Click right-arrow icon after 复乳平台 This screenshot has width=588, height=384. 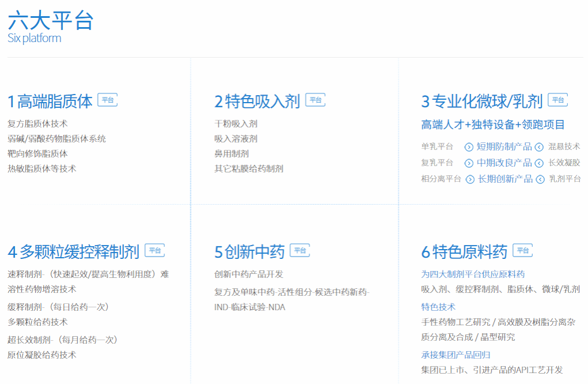tap(469, 163)
